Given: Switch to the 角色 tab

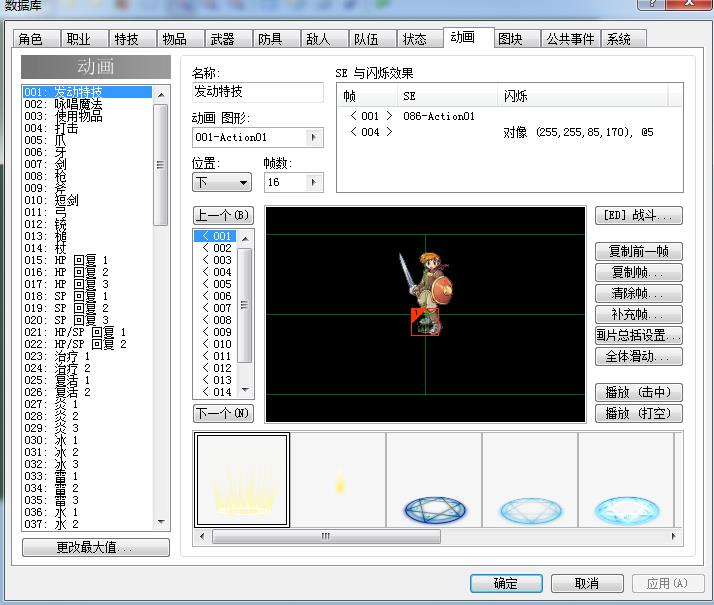Looking at the screenshot, I should pos(36,39).
